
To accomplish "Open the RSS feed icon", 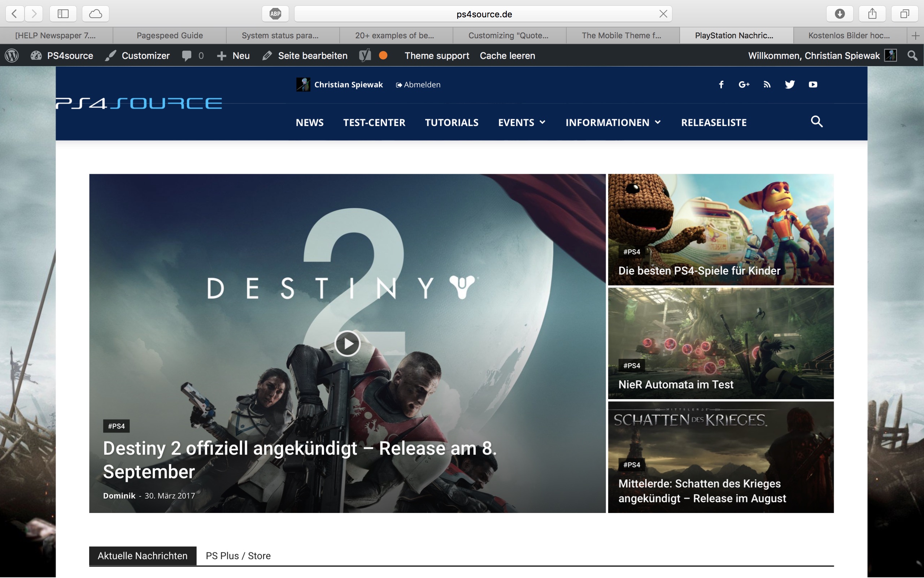I will (x=767, y=85).
